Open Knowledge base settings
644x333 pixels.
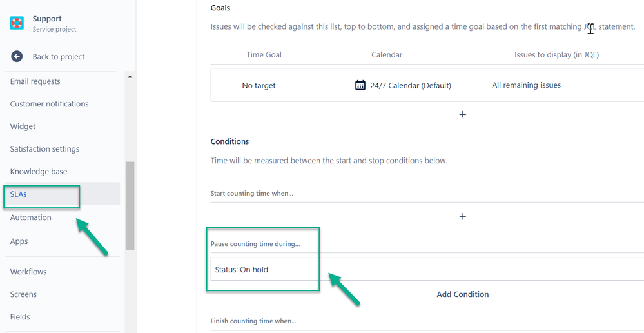[39, 172]
